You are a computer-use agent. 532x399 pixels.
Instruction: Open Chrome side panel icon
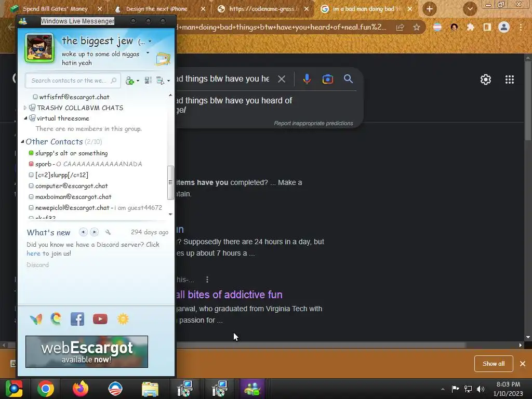pyautogui.click(x=487, y=27)
